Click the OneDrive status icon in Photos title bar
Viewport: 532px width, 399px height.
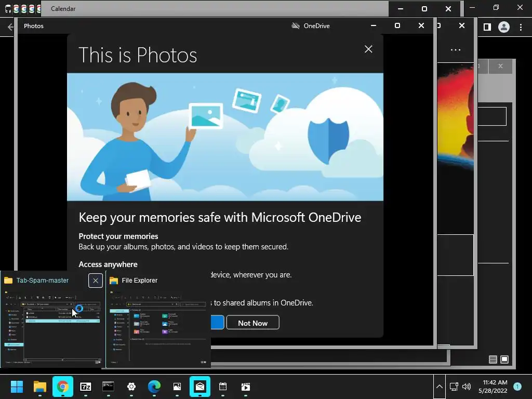(x=296, y=26)
